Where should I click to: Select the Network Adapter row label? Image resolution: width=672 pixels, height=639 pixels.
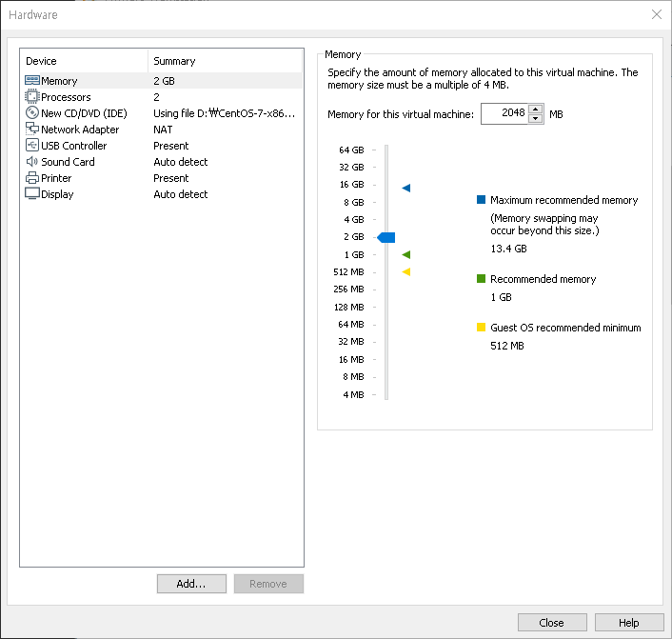pyautogui.click(x=80, y=130)
